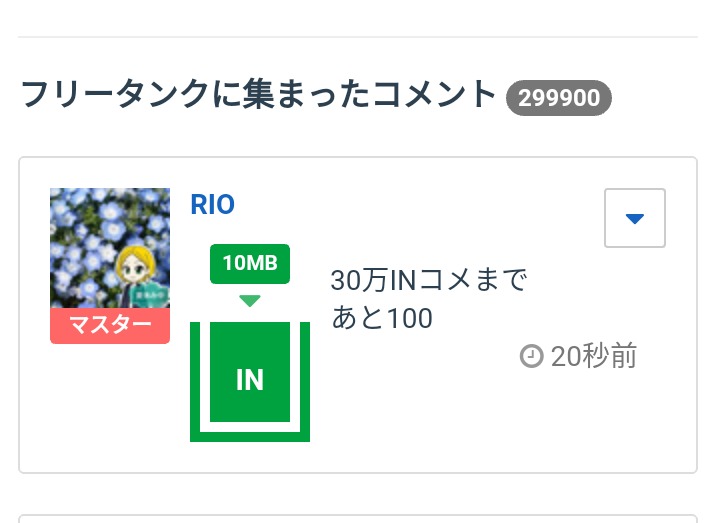This screenshot has width=717, height=523.
Task: Click the small green triangle below 10MB
Action: point(250,301)
